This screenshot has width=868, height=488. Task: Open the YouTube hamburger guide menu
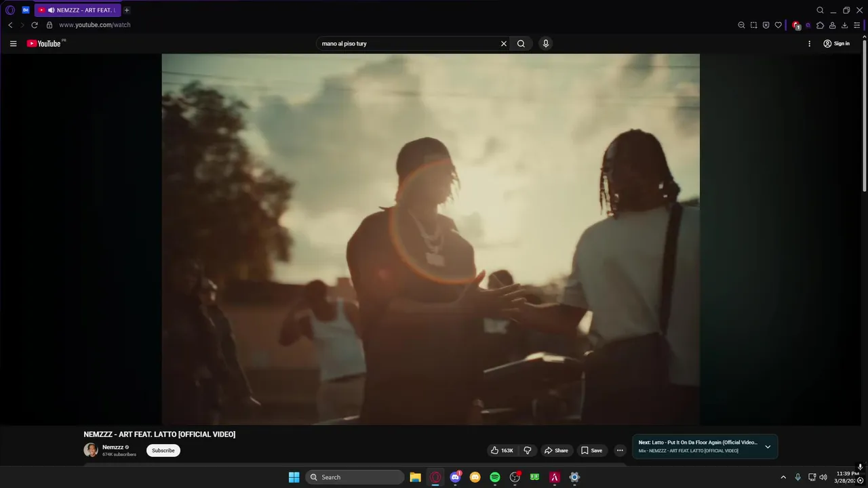(x=13, y=43)
